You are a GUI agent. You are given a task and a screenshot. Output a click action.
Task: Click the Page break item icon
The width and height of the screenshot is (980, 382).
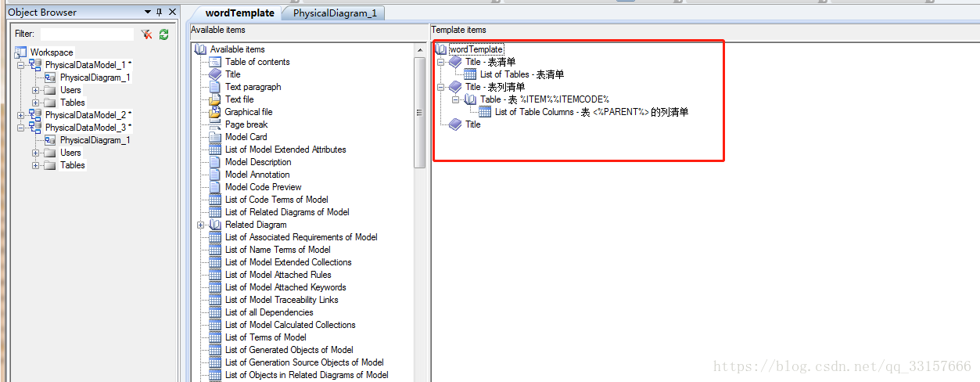pyautogui.click(x=215, y=124)
